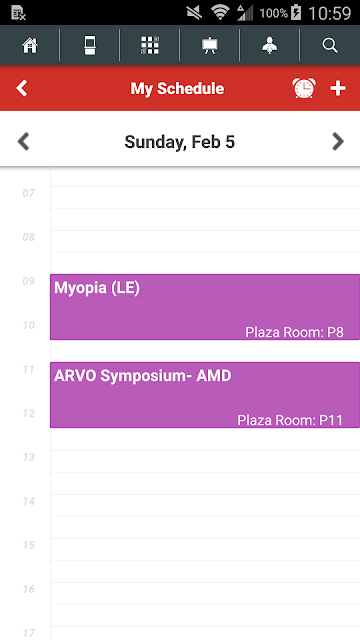Tap the mobile device icon in navigation bar

(90, 45)
